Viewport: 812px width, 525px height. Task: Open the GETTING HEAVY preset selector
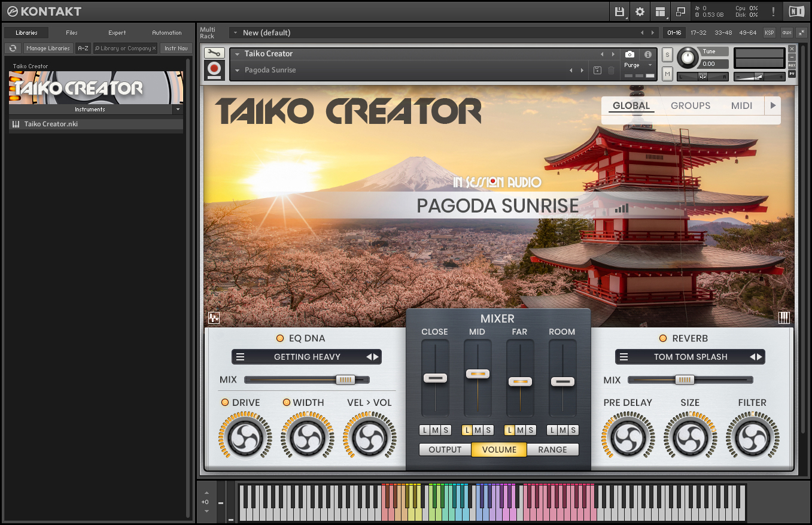pyautogui.click(x=306, y=357)
